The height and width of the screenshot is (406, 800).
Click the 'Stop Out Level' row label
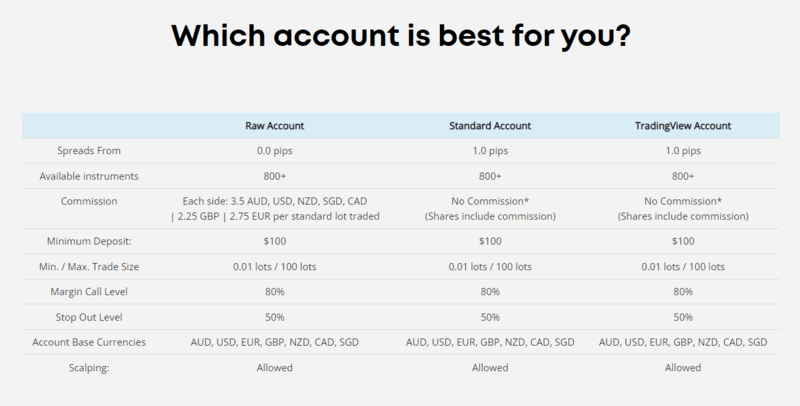(x=89, y=317)
